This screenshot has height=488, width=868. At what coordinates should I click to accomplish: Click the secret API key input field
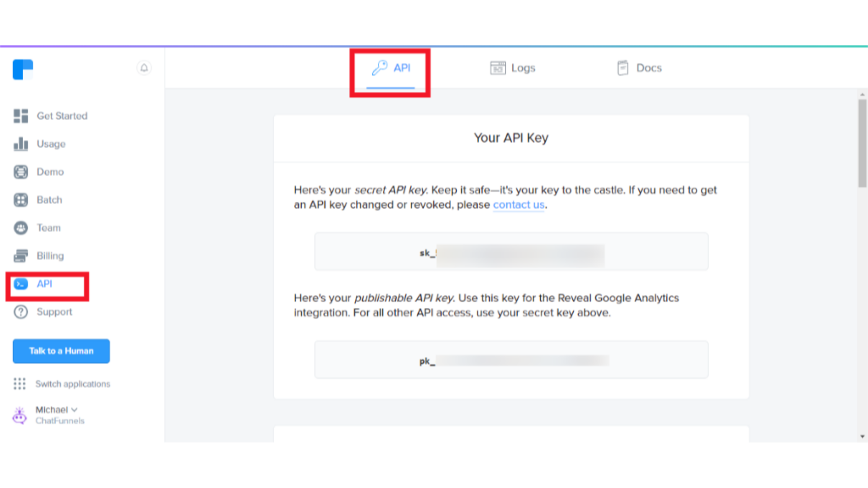coord(511,252)
